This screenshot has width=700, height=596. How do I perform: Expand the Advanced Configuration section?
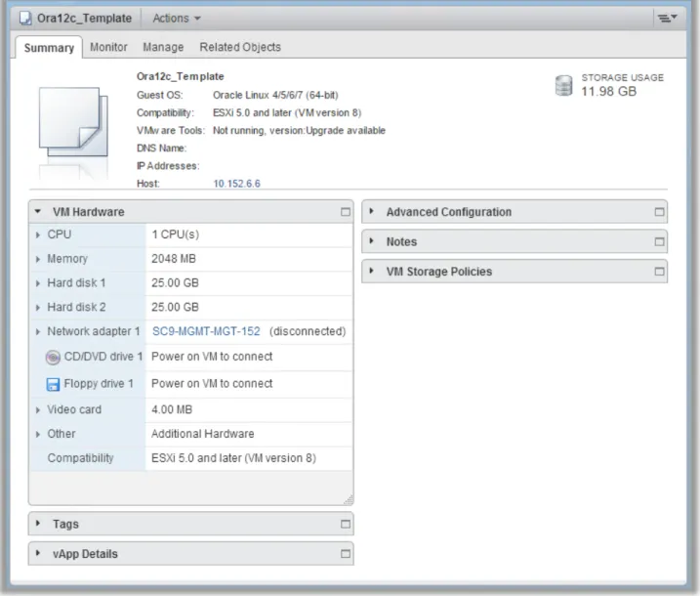pos(371,211)
